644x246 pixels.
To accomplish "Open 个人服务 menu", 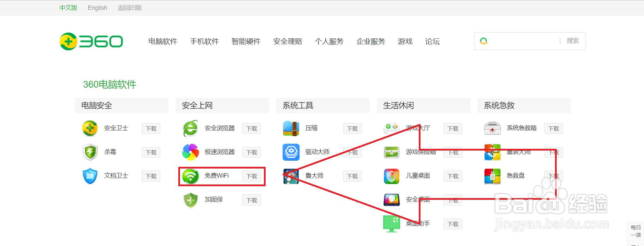I will [x=329, y=41].
